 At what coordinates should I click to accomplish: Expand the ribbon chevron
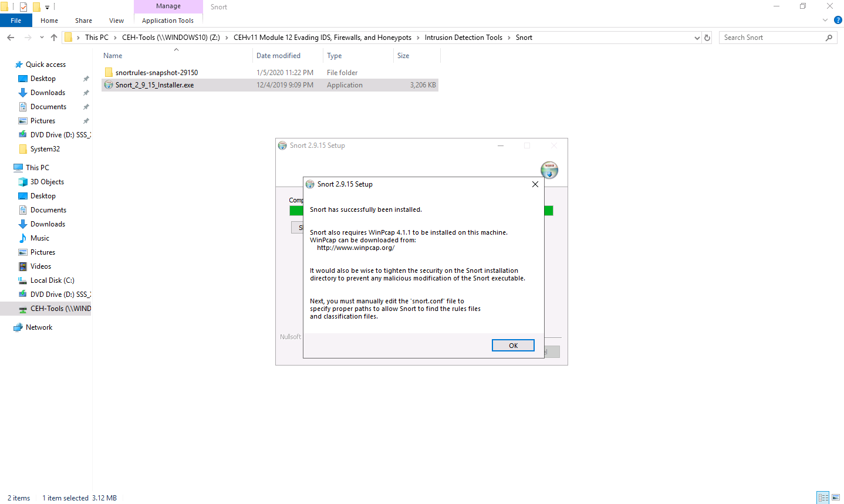[825, 20]
